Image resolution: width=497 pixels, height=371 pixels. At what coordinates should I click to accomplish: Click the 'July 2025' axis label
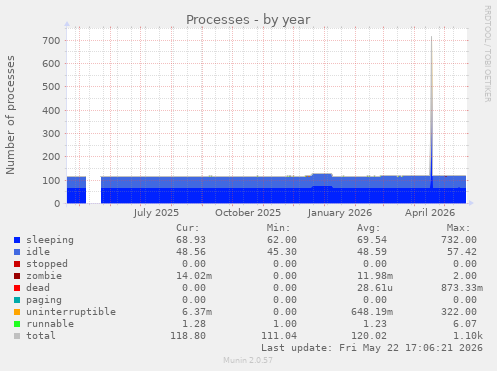(156, 213)
